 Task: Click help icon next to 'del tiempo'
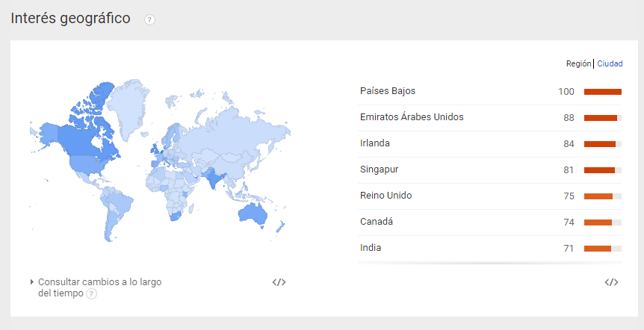coord(91,294)
